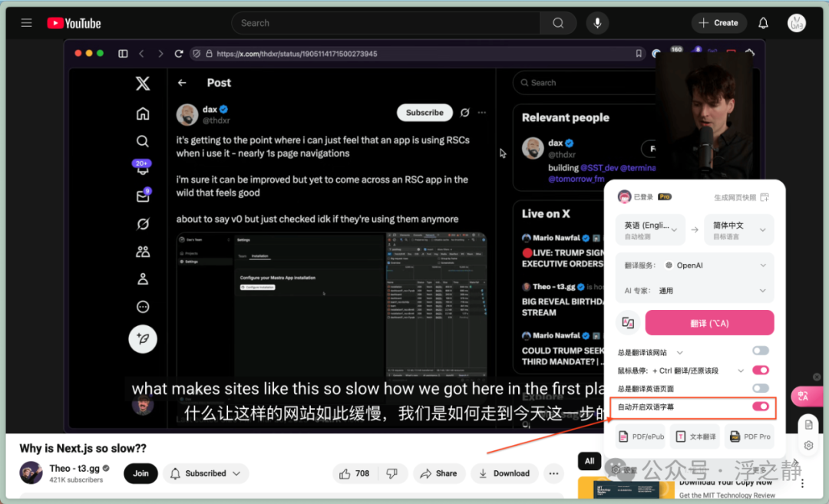Viewport: 829px width, 504px height.
Task: Toggle 鼠标悬停 Ctrl translate switch
Action: (760, 371)
